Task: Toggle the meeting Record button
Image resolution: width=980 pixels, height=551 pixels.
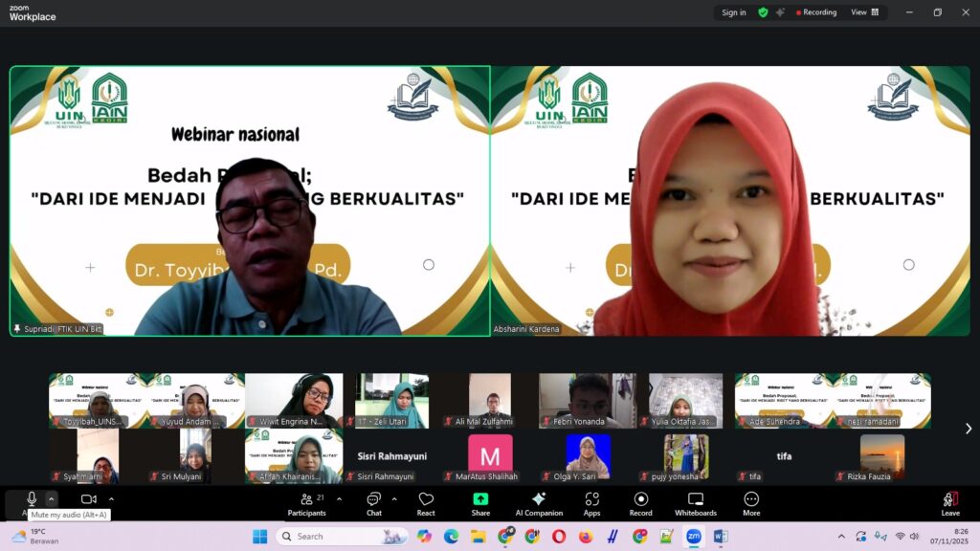Action: [640, 504]
